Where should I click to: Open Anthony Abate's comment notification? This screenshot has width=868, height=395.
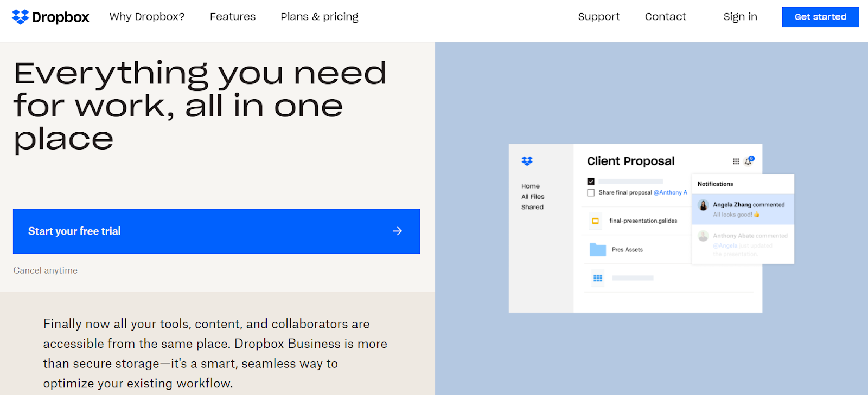(x=743, y=244)
